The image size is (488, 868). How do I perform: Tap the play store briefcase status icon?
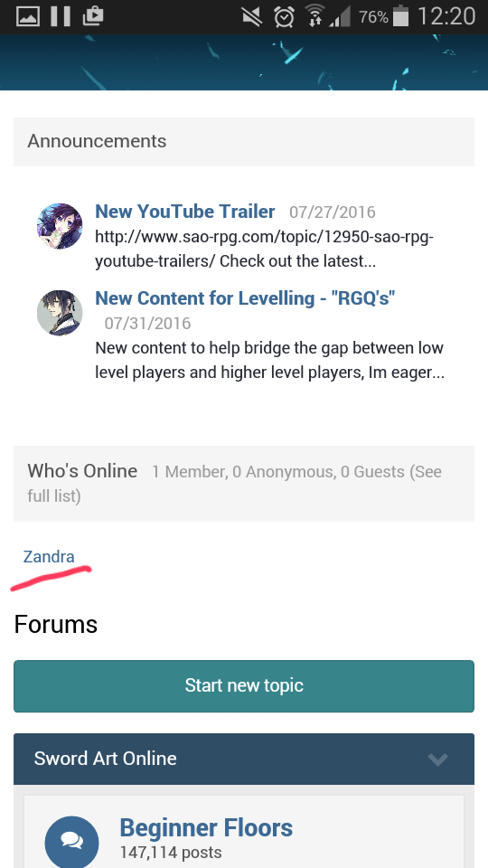(93, 16)
